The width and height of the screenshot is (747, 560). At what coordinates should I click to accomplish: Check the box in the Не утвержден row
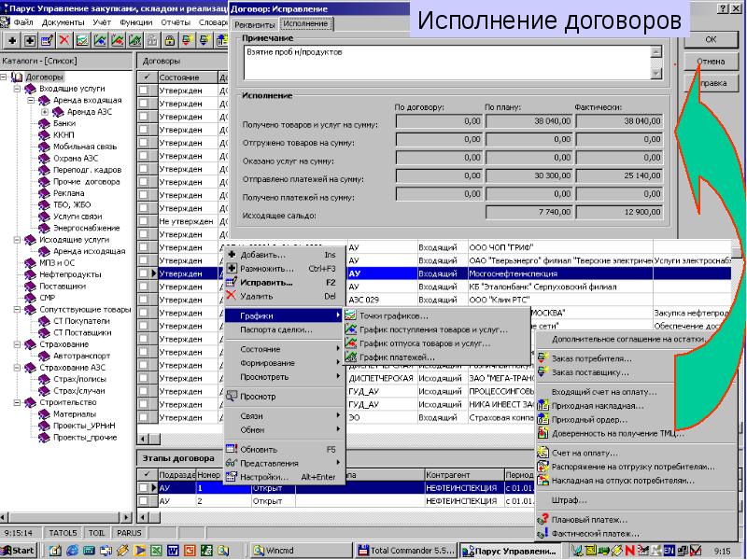144,221
